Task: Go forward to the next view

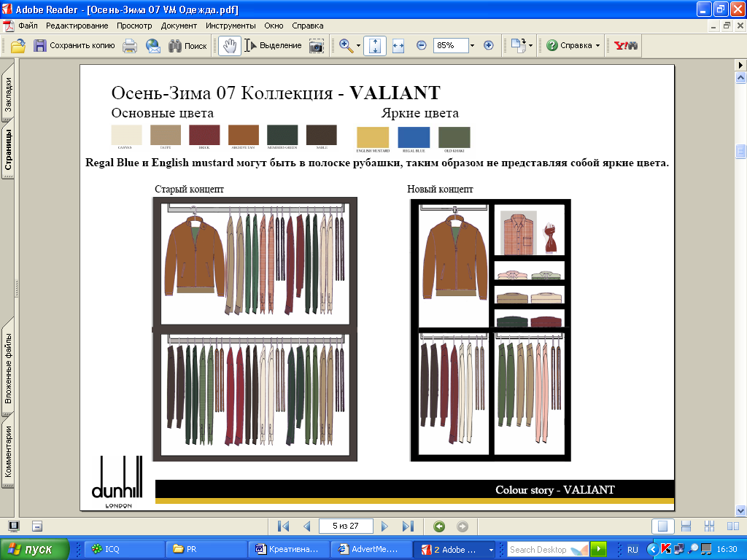Action: pos(462,526)
